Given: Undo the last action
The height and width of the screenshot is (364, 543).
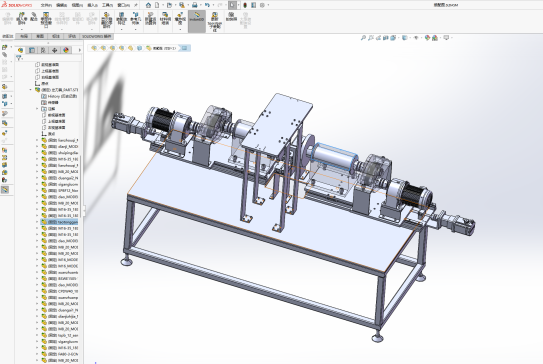Looking at the screenshot, I should (207, 5).
